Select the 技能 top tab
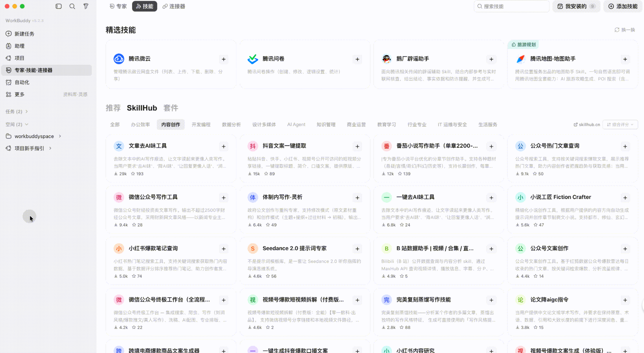 coord(144,6)
